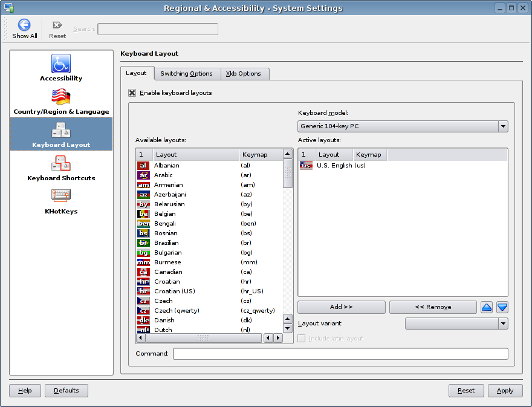The image size is (532, 407).
Task: Select the Keyboard Layout module
Action: click(61, 134)
